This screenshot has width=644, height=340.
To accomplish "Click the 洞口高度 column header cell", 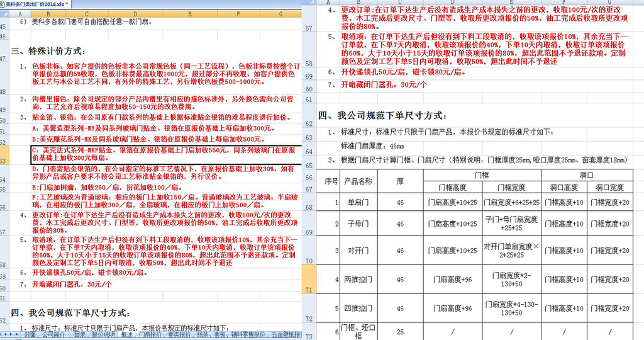I will 564,187.
